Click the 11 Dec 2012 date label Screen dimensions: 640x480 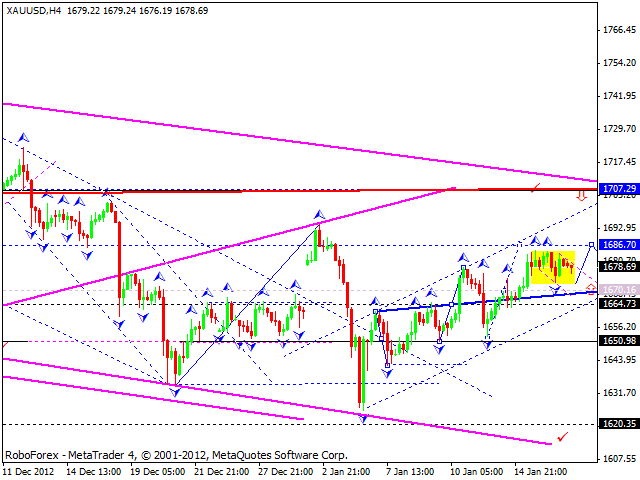(x=29, y=471)
